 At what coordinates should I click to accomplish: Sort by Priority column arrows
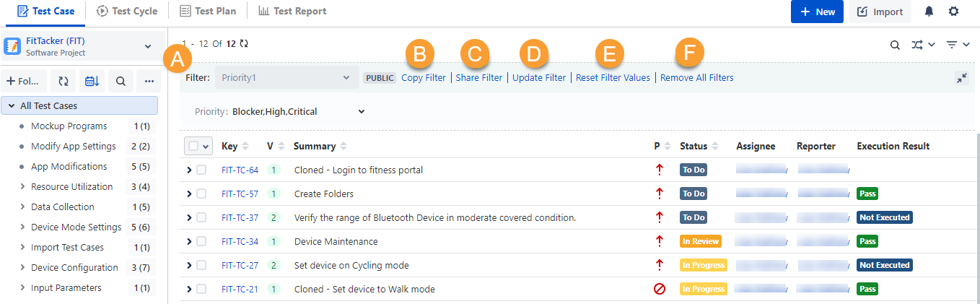(668, 146)
